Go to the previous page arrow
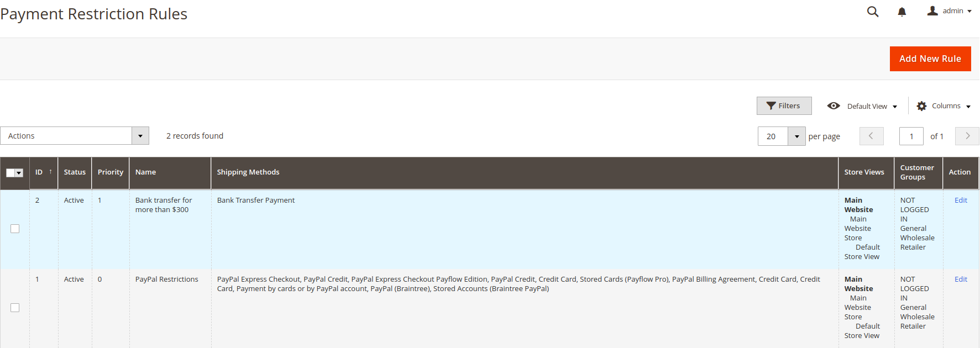 871,136
